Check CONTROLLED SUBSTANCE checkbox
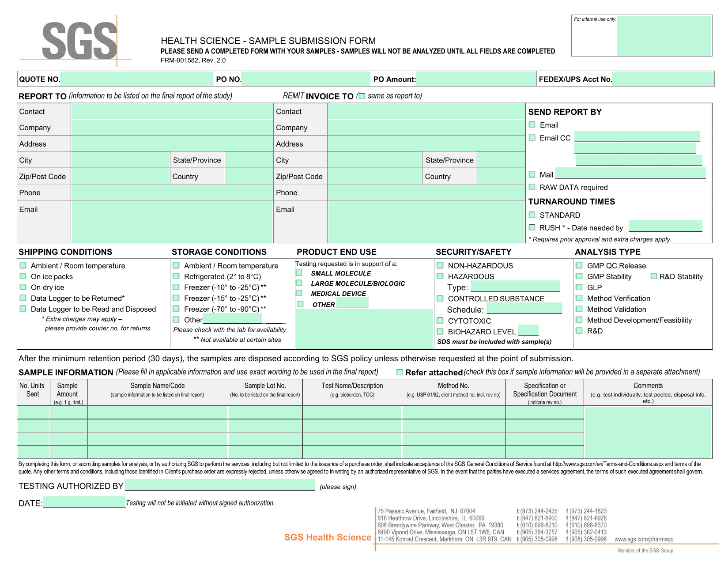728x563 pixels. 440,299
